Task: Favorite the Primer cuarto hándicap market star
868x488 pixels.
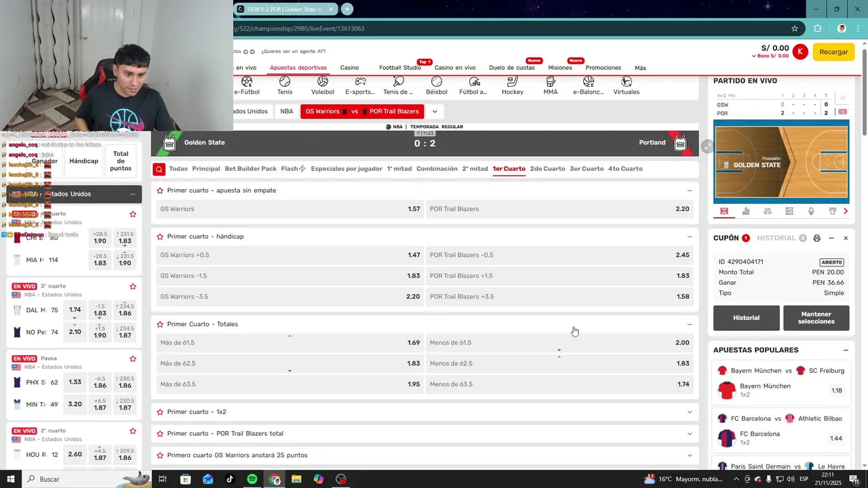Action: pyautogui.click(x=161, y=237)
